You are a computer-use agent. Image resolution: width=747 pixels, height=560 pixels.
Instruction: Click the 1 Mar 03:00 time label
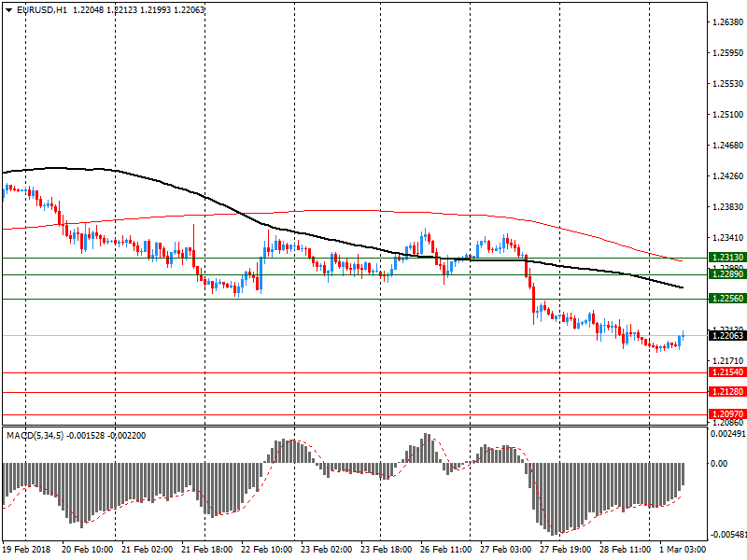tap(684, 550)
